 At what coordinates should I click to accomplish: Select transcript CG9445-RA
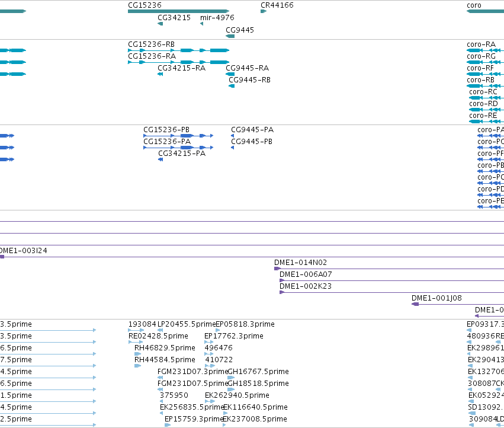230,74
